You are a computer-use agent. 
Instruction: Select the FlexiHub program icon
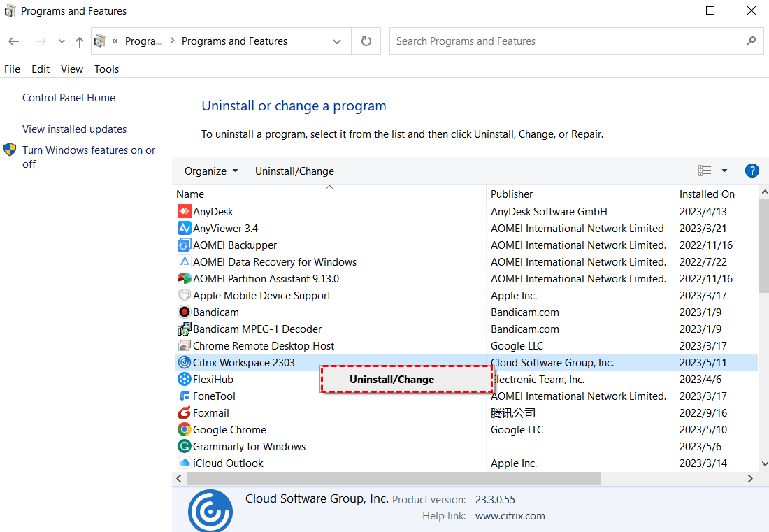[x=184, y=380]
